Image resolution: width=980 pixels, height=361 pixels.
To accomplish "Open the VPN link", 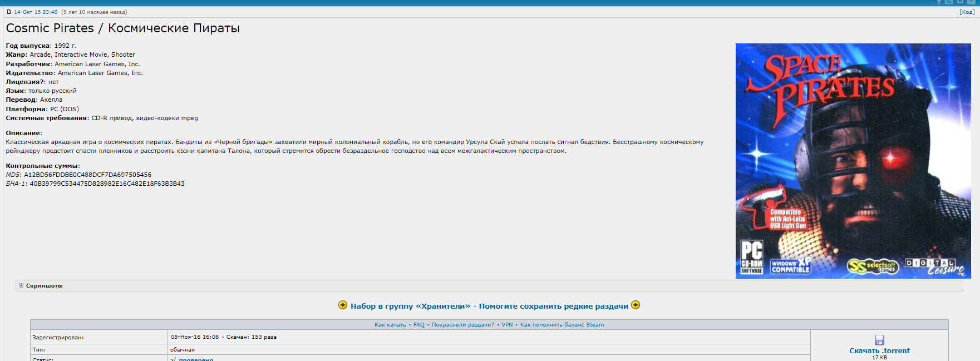I will click(507, 324).
